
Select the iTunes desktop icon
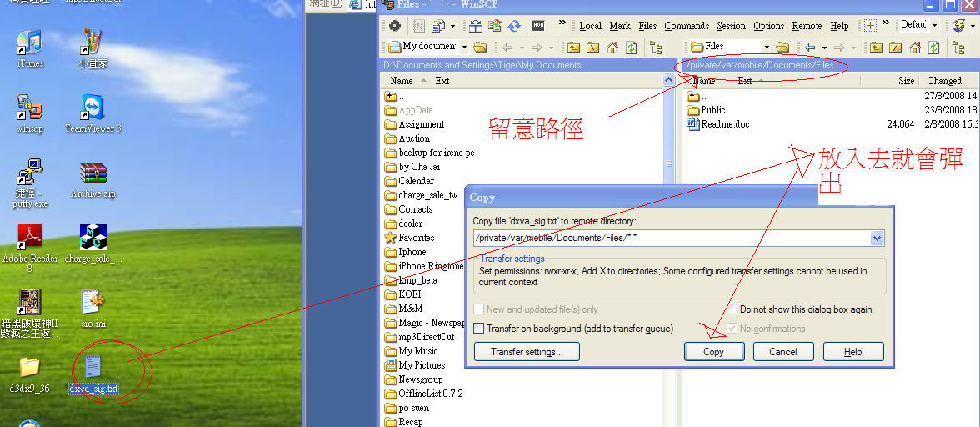click(x=30, y=48)
